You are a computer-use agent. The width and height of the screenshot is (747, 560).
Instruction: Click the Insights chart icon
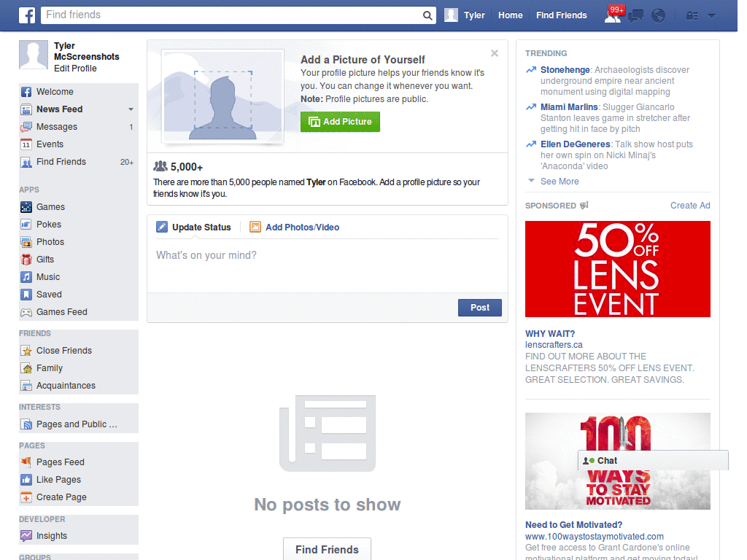coord(26,536)
